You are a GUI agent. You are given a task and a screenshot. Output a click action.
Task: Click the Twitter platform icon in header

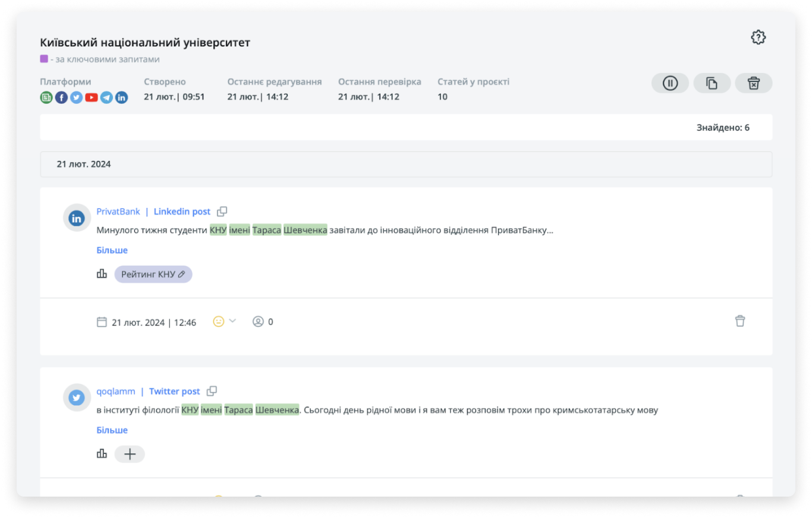click(76, 98)
